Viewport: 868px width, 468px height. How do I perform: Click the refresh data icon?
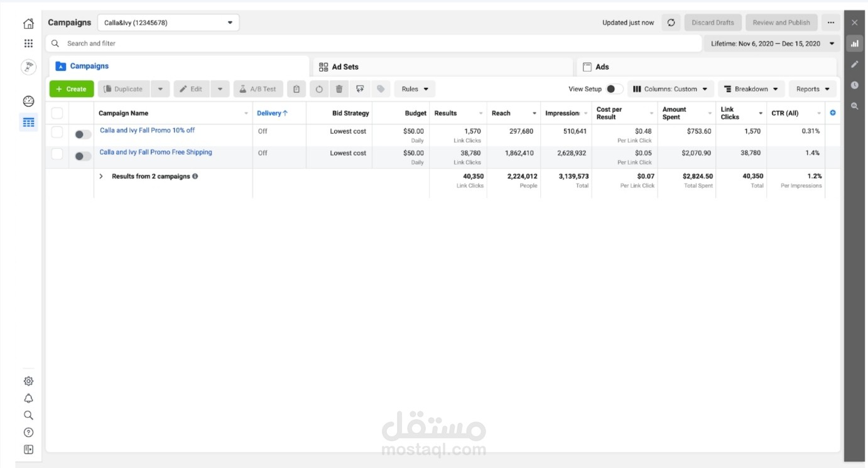point(671,23)
